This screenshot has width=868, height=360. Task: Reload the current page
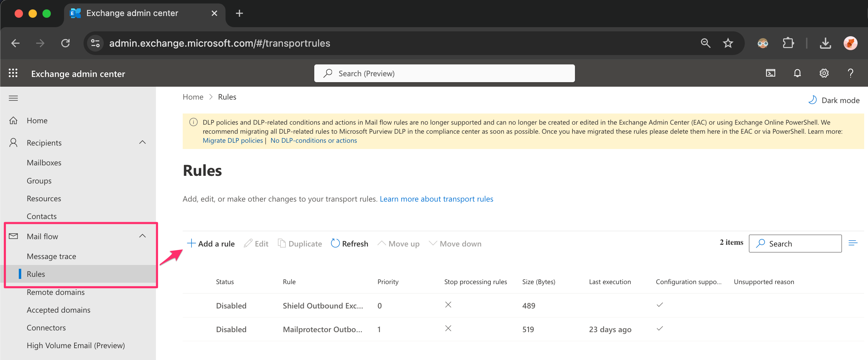click(x=65, y=43)
